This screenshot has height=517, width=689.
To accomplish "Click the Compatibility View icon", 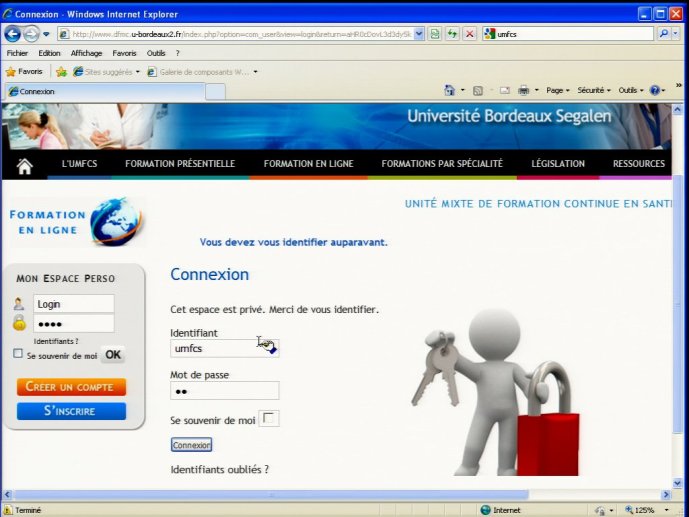I will point(435,34).
